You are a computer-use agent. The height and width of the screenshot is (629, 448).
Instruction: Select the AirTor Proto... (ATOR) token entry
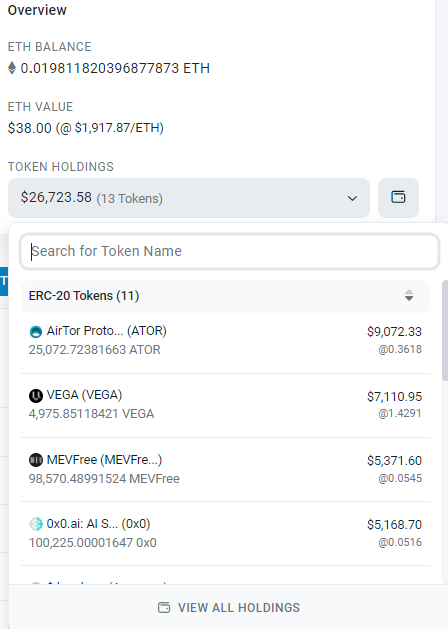pyautogui.click(x=225, y=340)
